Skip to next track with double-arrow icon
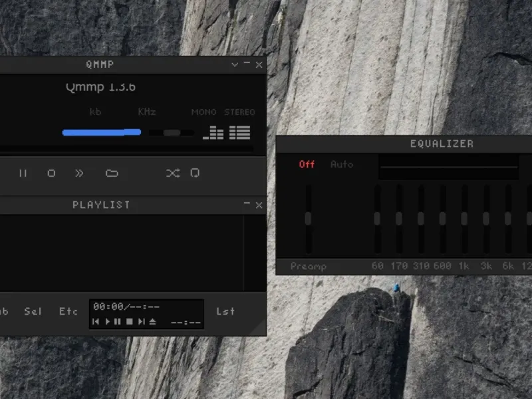 pos(79,174)
